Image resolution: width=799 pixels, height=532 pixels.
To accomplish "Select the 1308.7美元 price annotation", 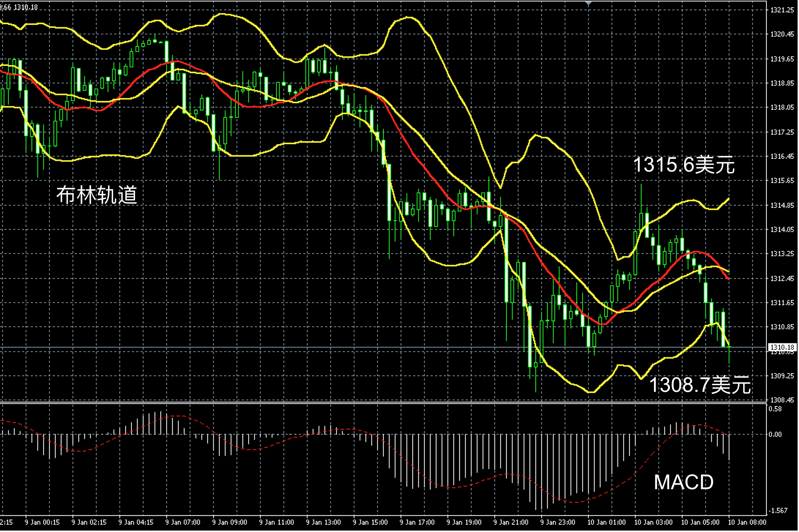I will pyautogui.click(x=700, y=385).
